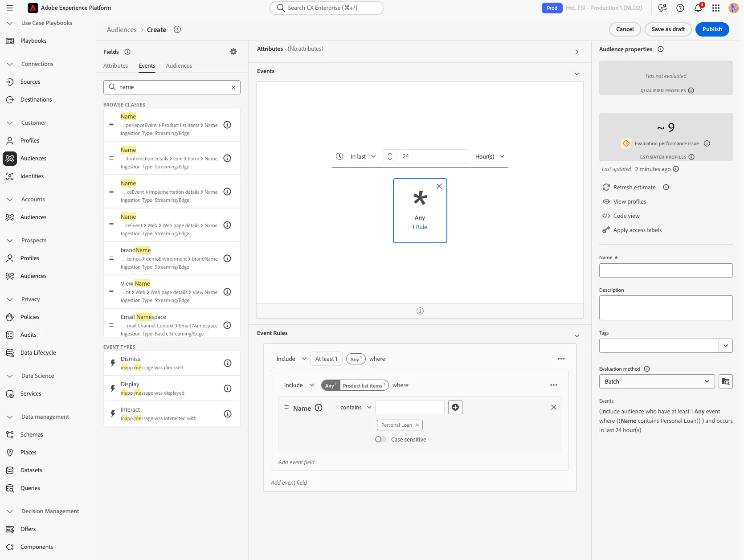Image resolution: width=744 pixels, height=560 pixels.
Task: Add value with the plus button
Action: click(455, 407)
